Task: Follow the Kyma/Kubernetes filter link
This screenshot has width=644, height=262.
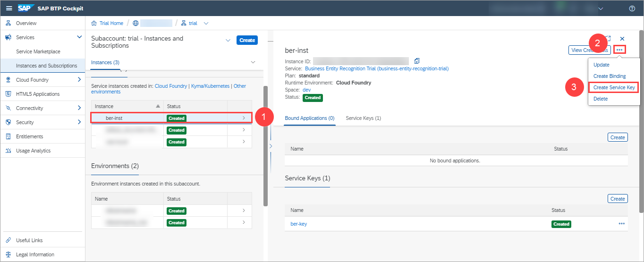Action: 210,86
